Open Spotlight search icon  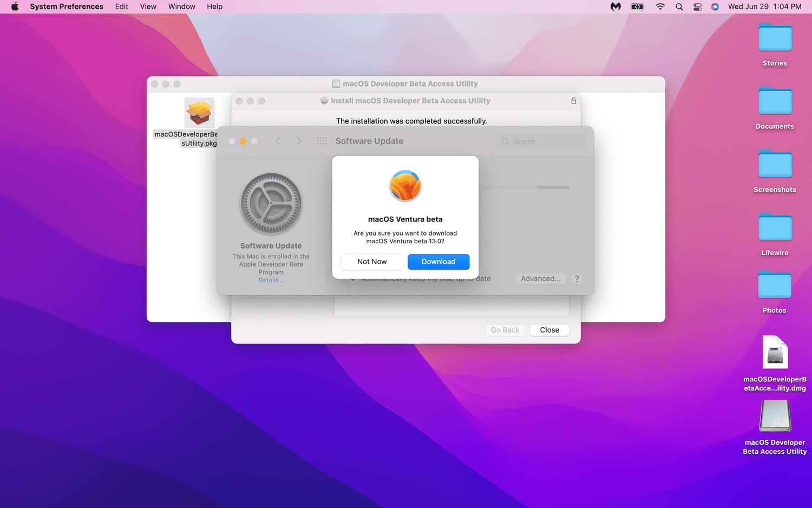pyautogui.click(x=679, y=6)
